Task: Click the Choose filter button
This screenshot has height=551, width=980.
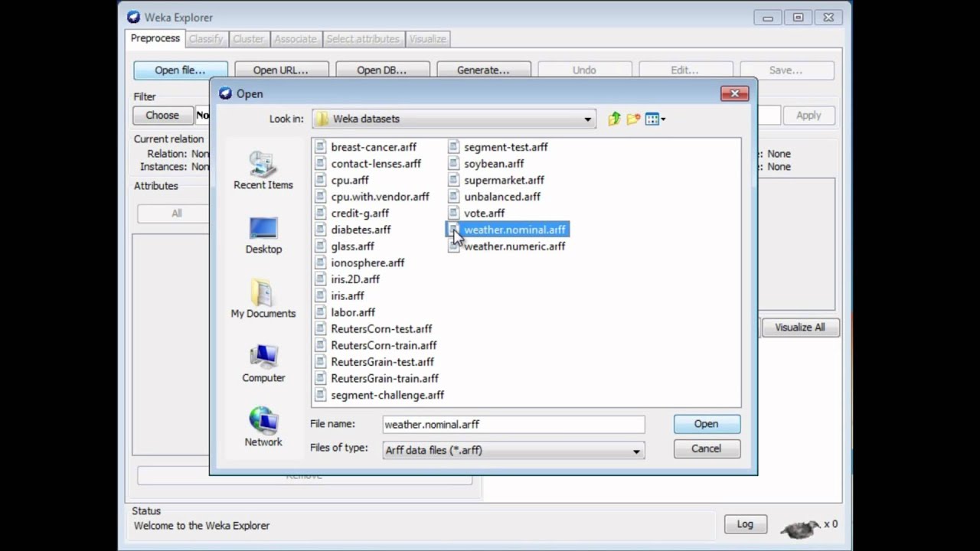Action: coord(162,115)
